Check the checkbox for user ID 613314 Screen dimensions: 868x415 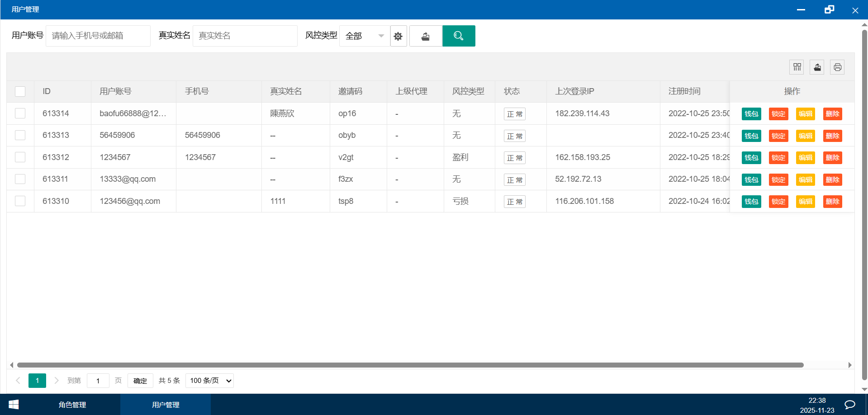click(x=20, y=113)
